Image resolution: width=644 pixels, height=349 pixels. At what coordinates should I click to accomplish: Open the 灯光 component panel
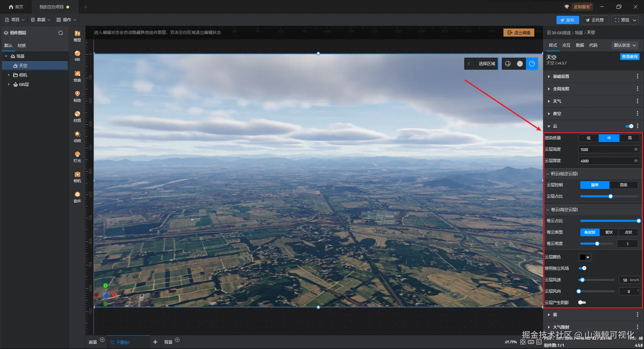click(77, 157)
